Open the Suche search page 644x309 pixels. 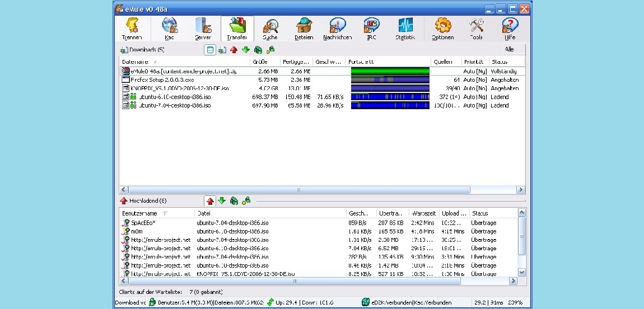pos(270,29)
